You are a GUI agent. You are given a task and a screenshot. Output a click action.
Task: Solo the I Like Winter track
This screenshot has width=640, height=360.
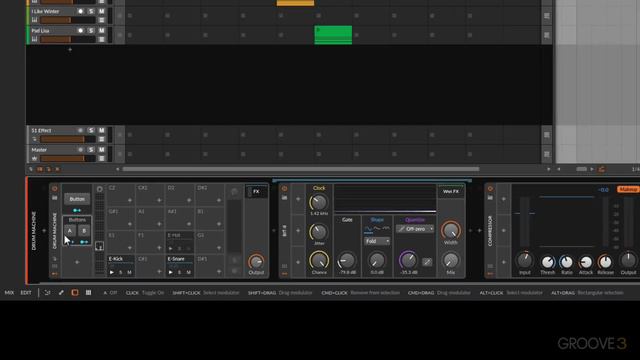pos(91,11)
